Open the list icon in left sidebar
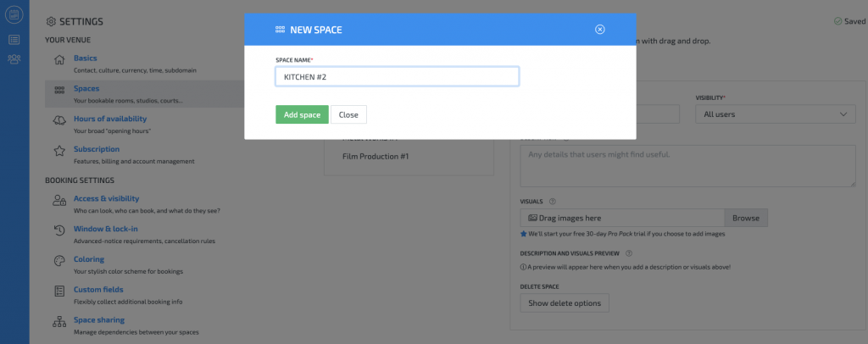Screen dimensions: 868x344 click(x=14, y=39)
